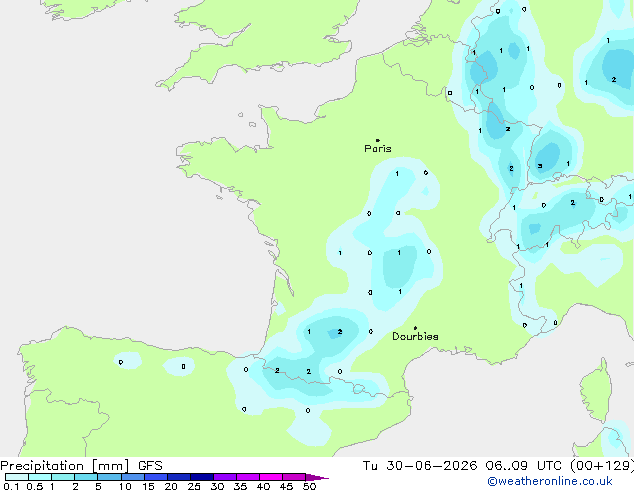
Task: Click the precipitation value '3' on the map
Action: click(540, 166)
